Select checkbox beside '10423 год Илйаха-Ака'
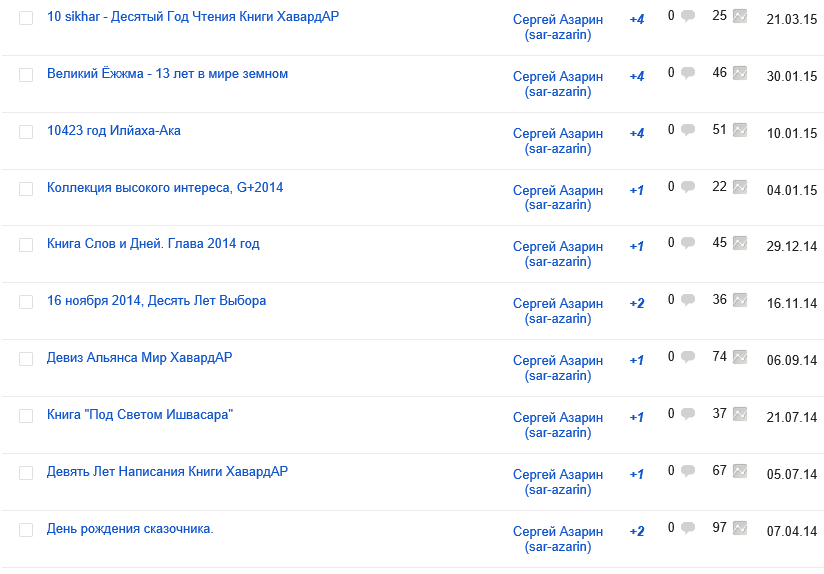The height and width of the screenshot is (574, 824). coord(26,132)
